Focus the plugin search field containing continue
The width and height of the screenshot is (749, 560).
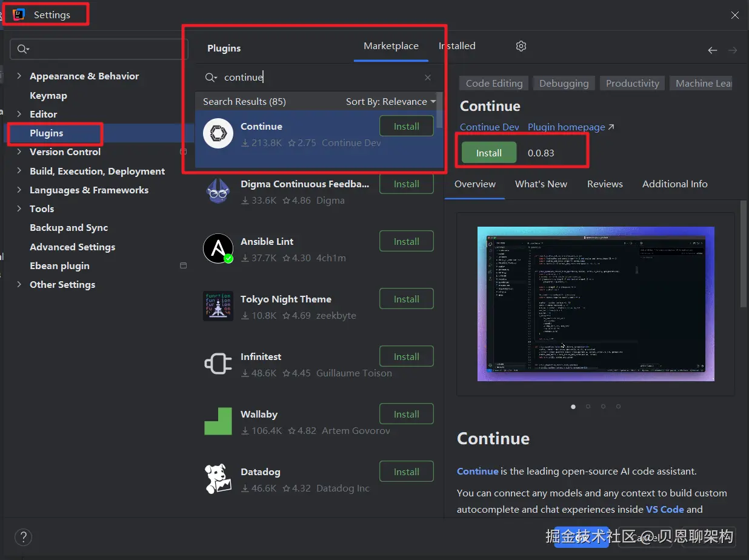point(319,78)
